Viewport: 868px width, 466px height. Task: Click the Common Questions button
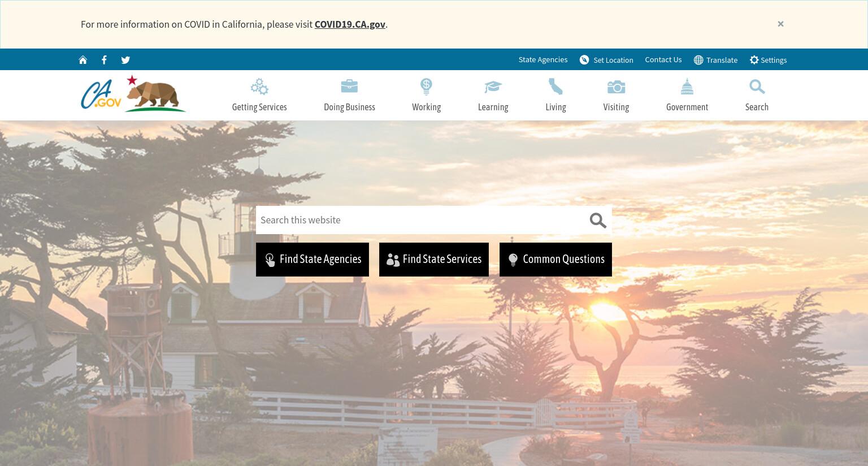[555, 260]
